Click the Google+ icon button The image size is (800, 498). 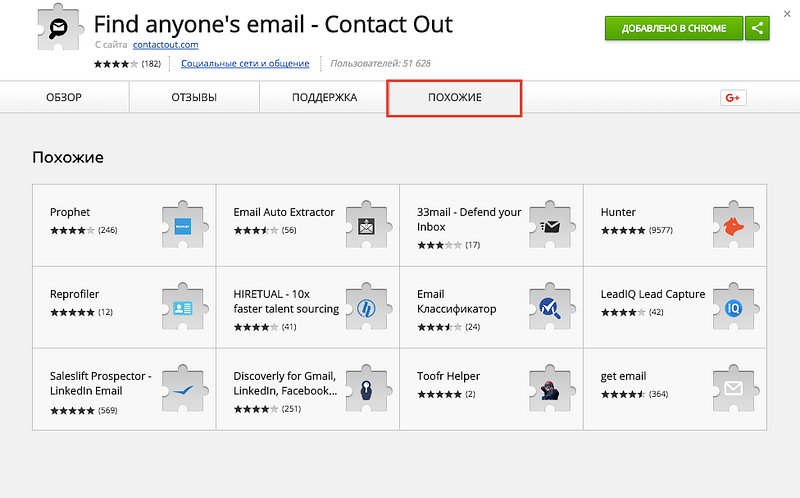tap(733, 97)
